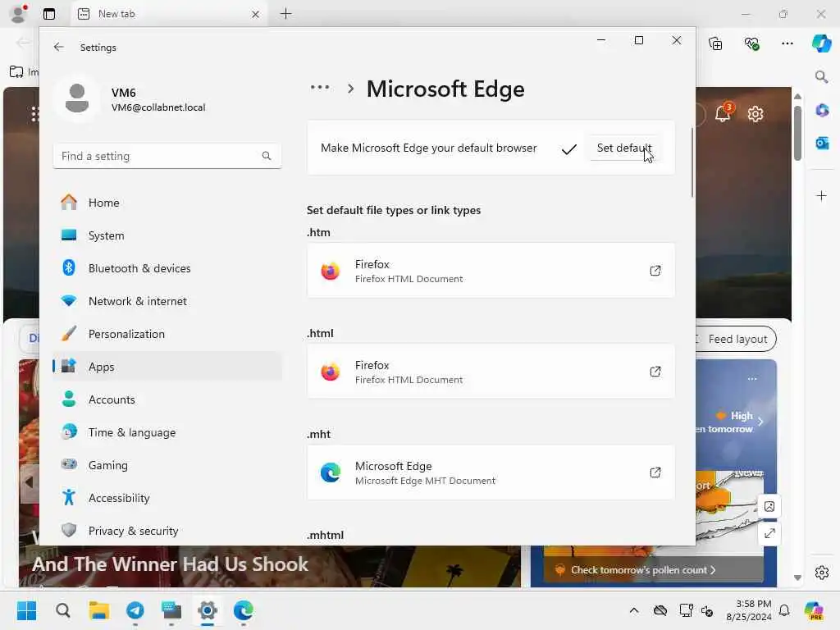Click weather card more options dots
This screenshot has width=840, height=630.
[752, 379]
